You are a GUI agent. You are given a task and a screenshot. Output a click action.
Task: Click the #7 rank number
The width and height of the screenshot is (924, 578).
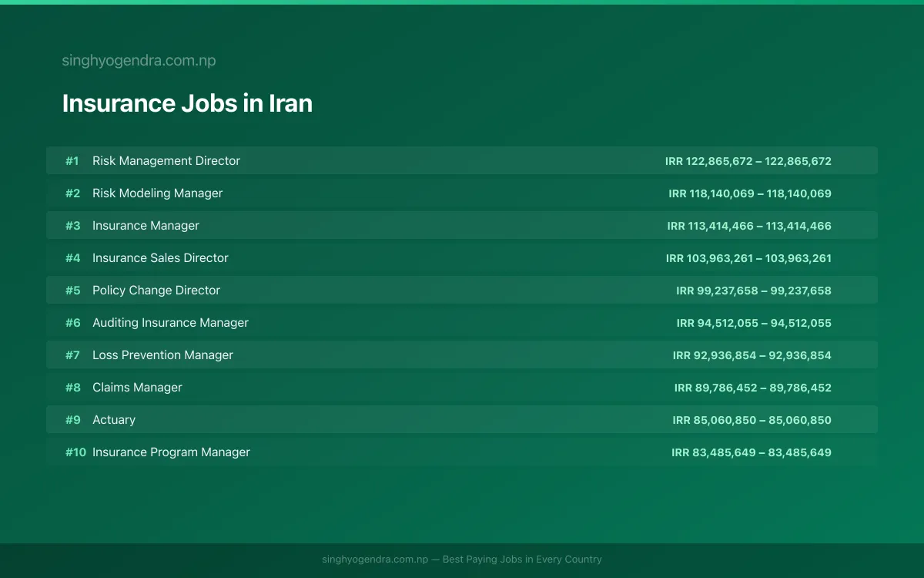[72, 355]
